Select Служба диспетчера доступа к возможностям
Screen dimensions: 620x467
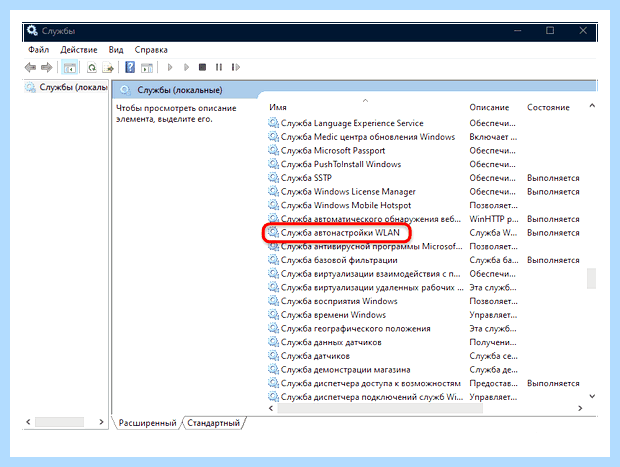pyautogui.click(x=371, y=383)
